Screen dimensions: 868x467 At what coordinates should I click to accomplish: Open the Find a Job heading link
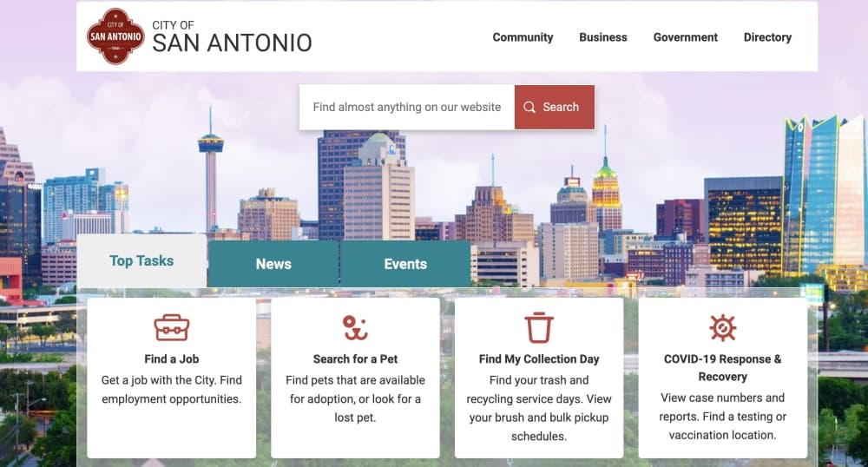coord(172,358)
